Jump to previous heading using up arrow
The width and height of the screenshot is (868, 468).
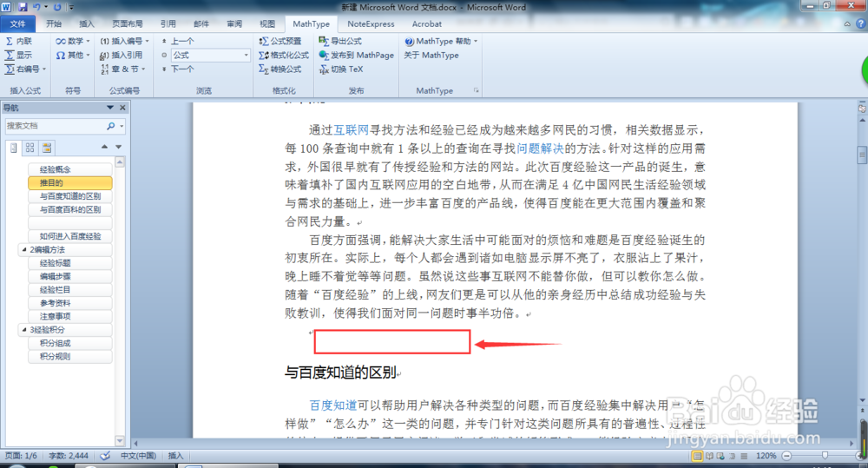point(104,147)
